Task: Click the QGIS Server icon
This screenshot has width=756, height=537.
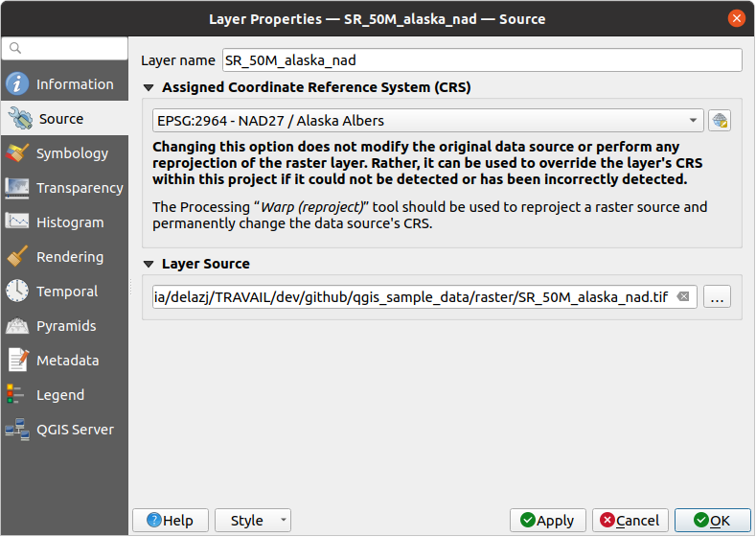Action: coord(17,430)
